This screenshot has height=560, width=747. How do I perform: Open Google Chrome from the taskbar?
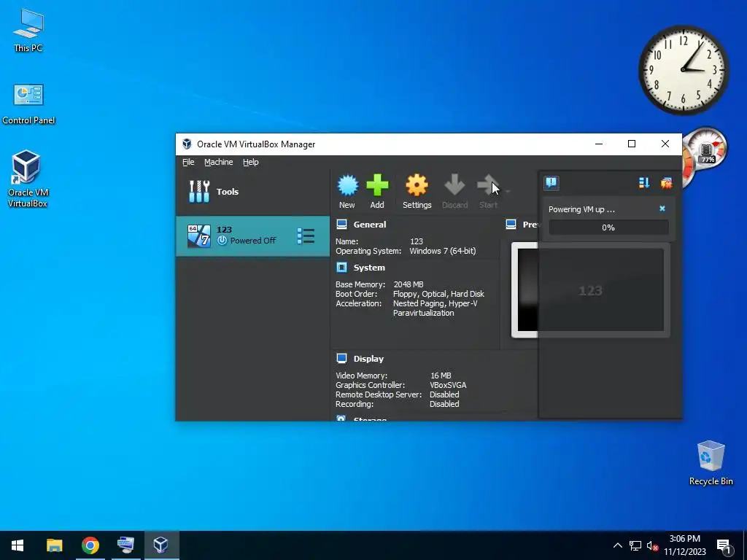click(90, 545)
